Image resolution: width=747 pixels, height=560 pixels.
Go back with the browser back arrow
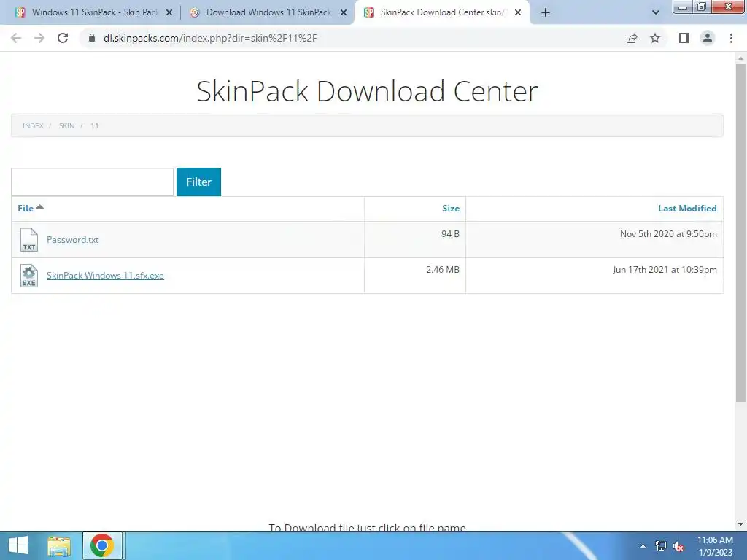click(16, 38)
